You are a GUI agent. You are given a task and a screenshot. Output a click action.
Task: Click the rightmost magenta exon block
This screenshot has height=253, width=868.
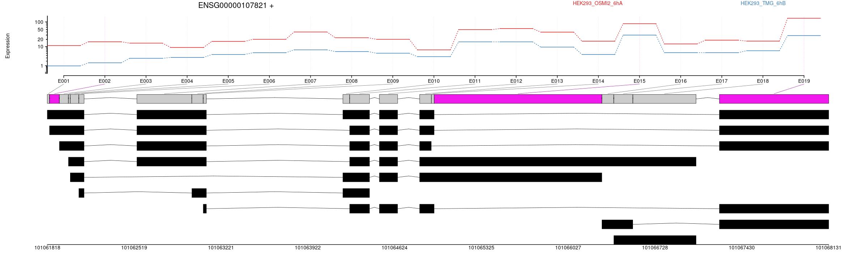774,99
